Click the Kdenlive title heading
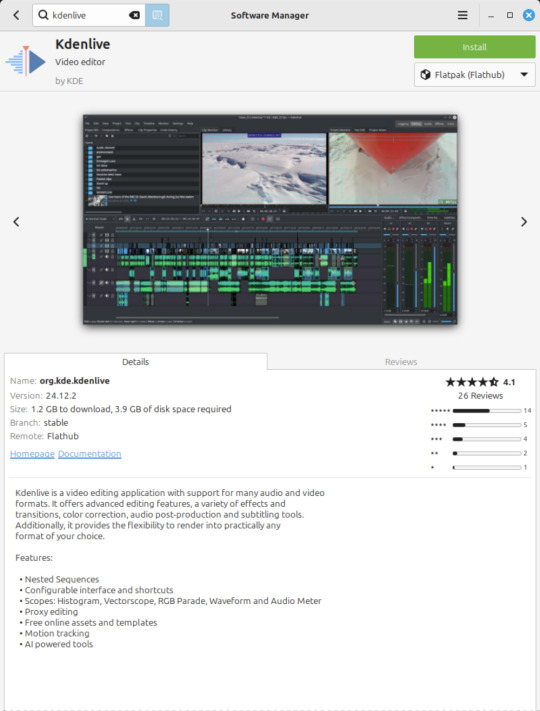The image size is (540, 711). pyautogui.click(x=83, y=44)
